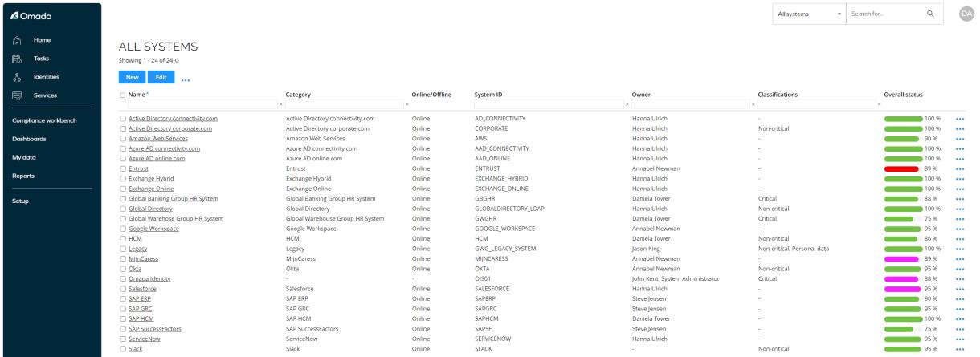Open row actions for SAP SuccessFactors

coord(960,328)
